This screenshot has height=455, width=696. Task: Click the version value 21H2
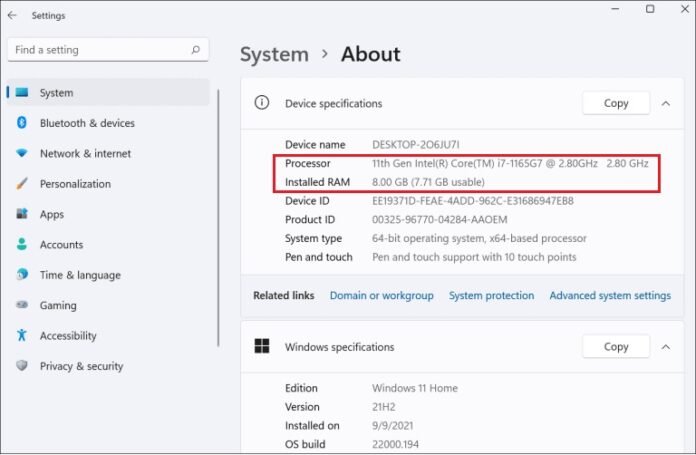(x=384, y=407)
